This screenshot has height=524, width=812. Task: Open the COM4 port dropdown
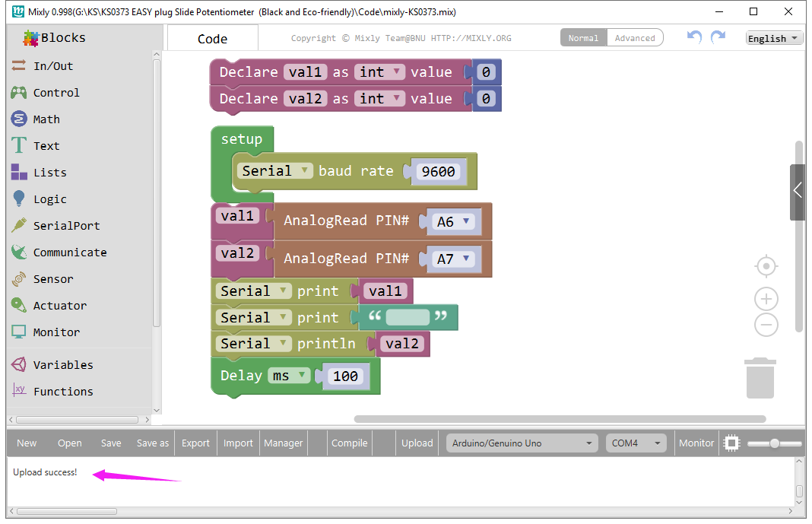[x=636, y=443]
